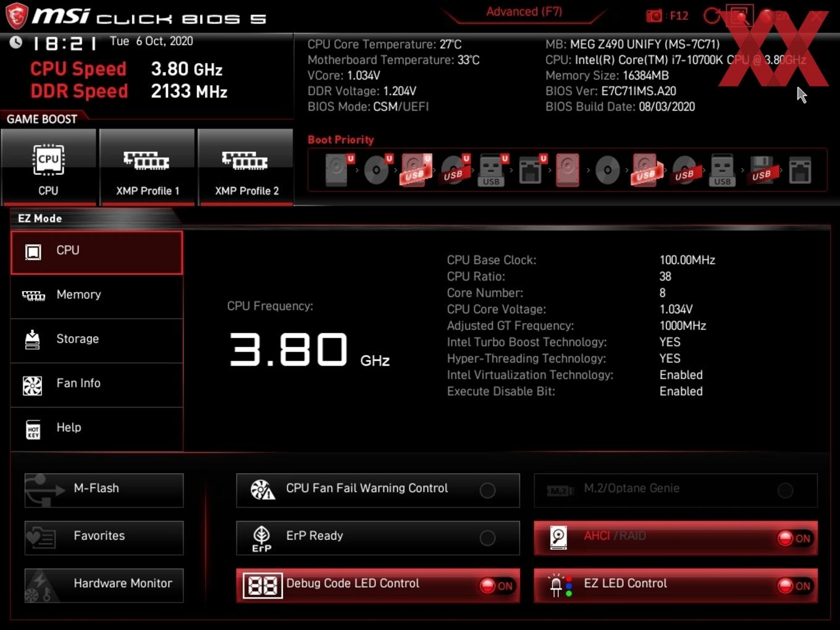840x630 pixels.
Task: Click the Boot Priority heading
Action: click(x=341, y=140)
